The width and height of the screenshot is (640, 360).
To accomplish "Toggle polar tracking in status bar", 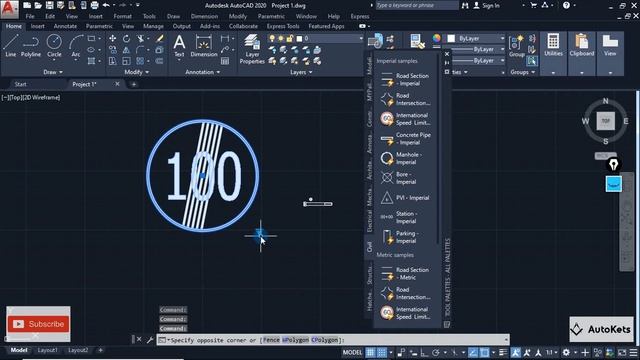I will coord(436,352).
